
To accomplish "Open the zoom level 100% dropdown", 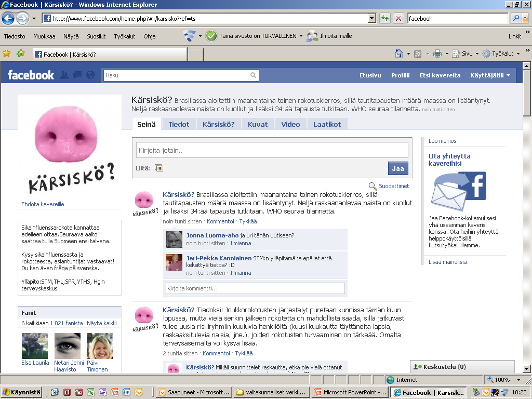I will tap(518, 380).
